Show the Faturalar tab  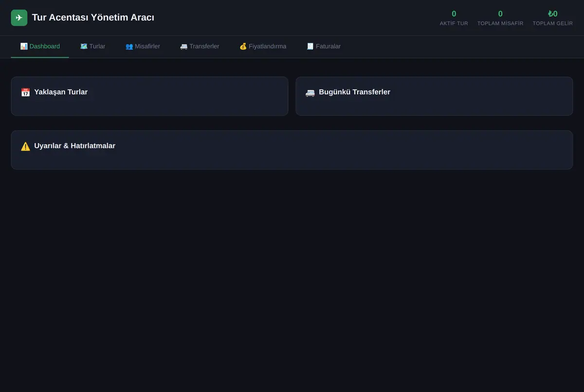click(324, 47)
